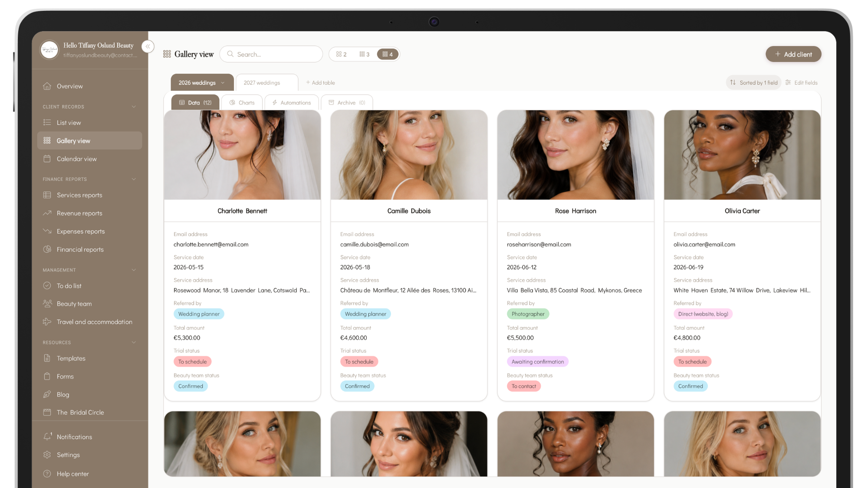This screenshot has width=868, height=488.
Task: Open the 2026 weddings table dropdown
Action: tap(223, 83)
